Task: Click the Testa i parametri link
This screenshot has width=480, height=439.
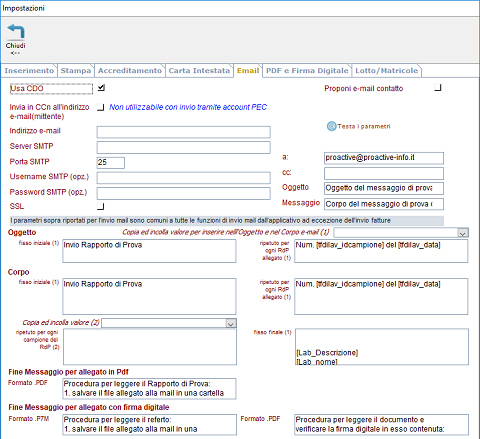Action: (364, 126)
